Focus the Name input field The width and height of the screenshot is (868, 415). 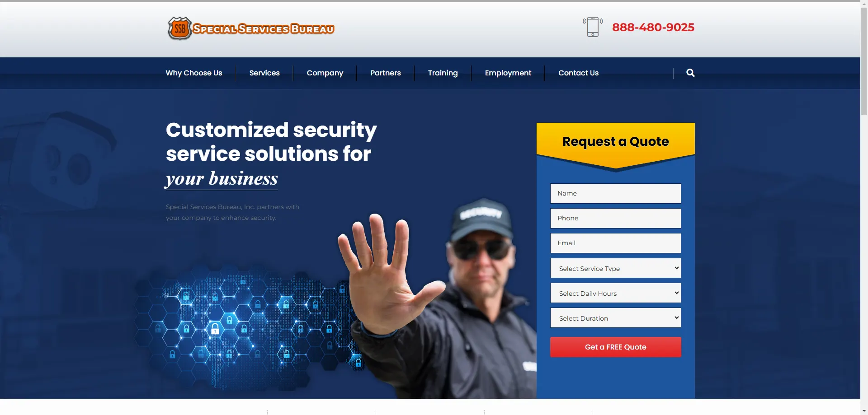click(x=615, y=193)
